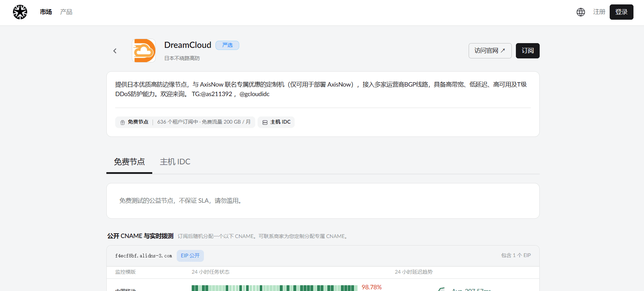Select the CNAME f4ecf8bf.alidns-3.com text
Image resolution: width=644 pixels, height=291 pixels.
coord(143,256)
